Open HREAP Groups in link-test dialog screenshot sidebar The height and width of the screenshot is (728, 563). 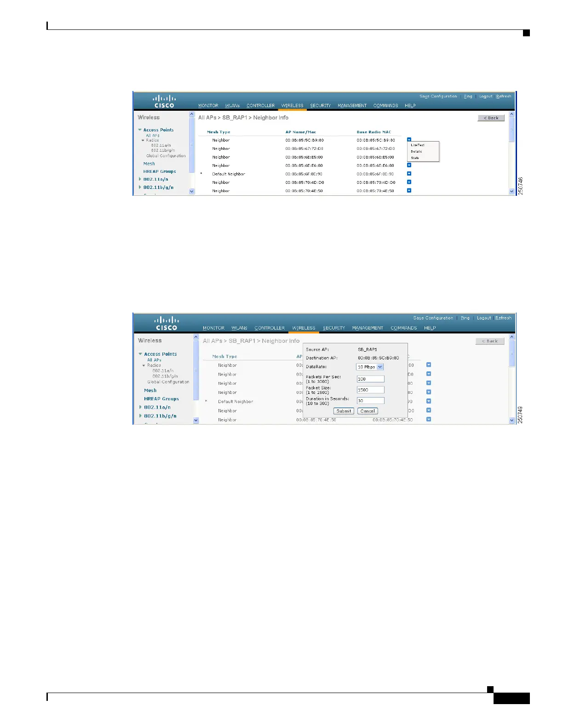[x=161, y=399]
